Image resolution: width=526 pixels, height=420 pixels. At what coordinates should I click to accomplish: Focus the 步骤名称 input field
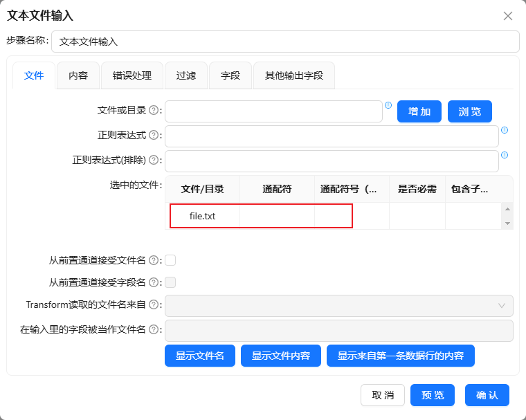tap(285, 42)
